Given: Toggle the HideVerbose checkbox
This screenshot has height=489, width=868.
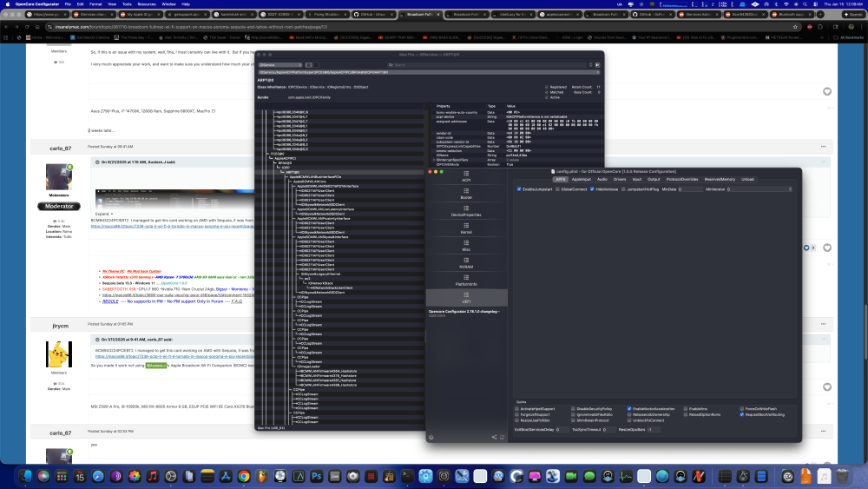Looking at the screenshot, I should pyautogui.click(x=592, y=189).
